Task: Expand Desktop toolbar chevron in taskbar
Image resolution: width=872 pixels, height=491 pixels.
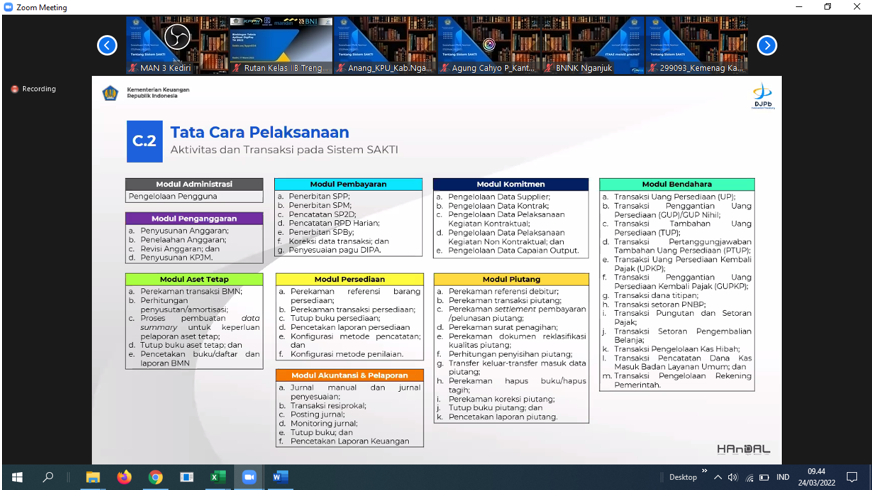Action: click(x=704, y=470)
